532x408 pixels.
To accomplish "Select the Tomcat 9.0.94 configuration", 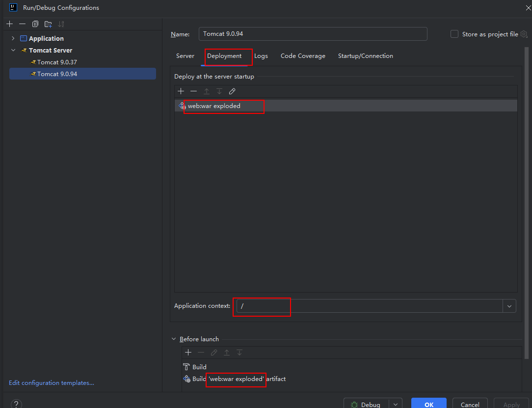I will click(x=83, y=74).
